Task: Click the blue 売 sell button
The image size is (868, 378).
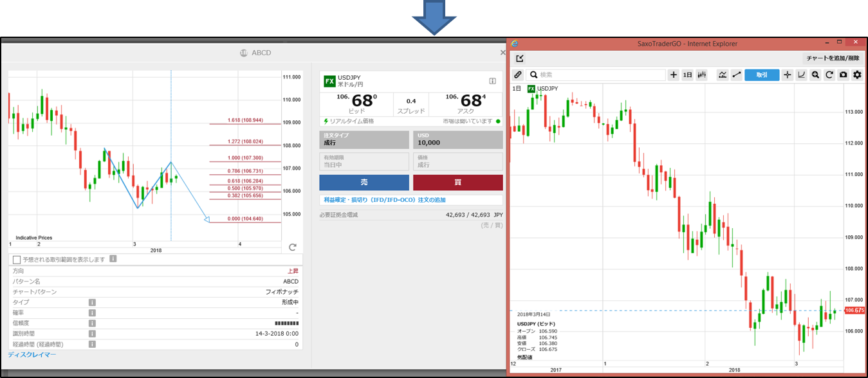Action: pos(364,183)
